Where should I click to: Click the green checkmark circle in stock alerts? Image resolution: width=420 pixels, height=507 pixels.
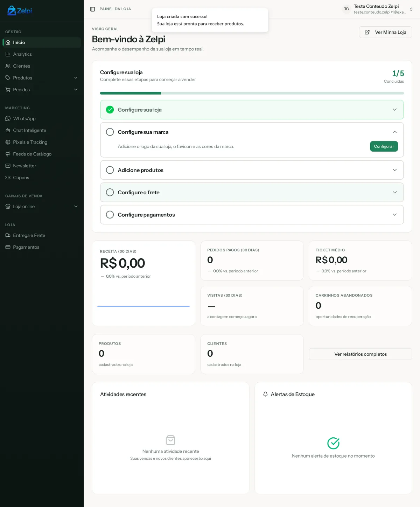click(333, 443)
